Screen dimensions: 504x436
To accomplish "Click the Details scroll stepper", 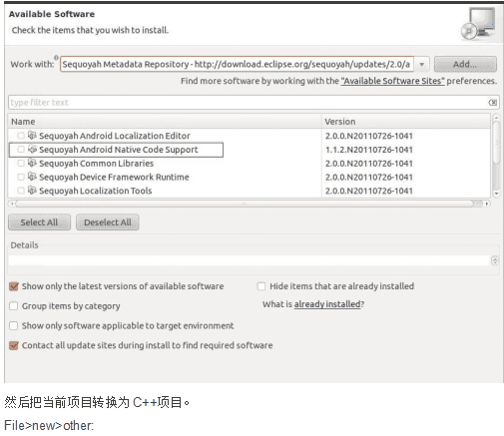I will [495, 260].
